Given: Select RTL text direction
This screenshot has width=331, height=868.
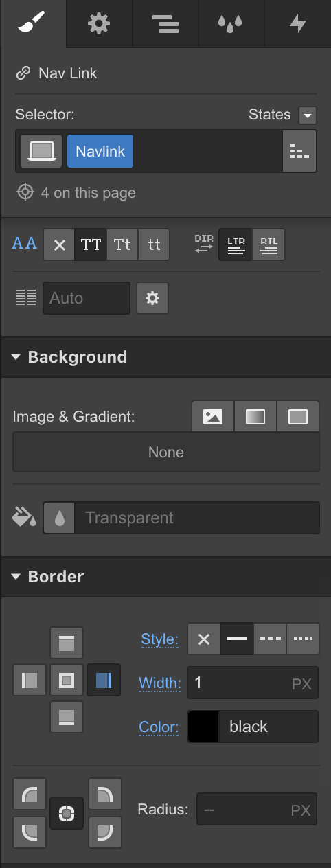Looking at the screenshot, I should tap(269, 244).
